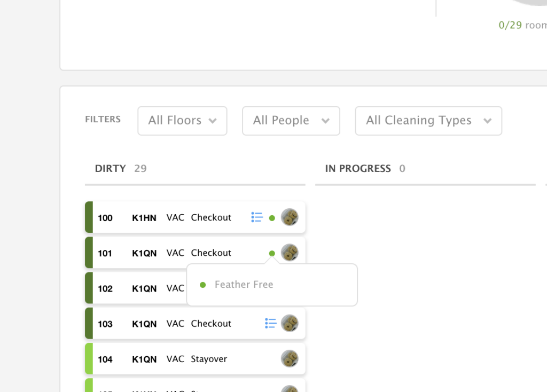Image resolution: width=547 pixels, height=392 pixels.
Task: Open the All People filter dropdown
Action: [291, 121]
